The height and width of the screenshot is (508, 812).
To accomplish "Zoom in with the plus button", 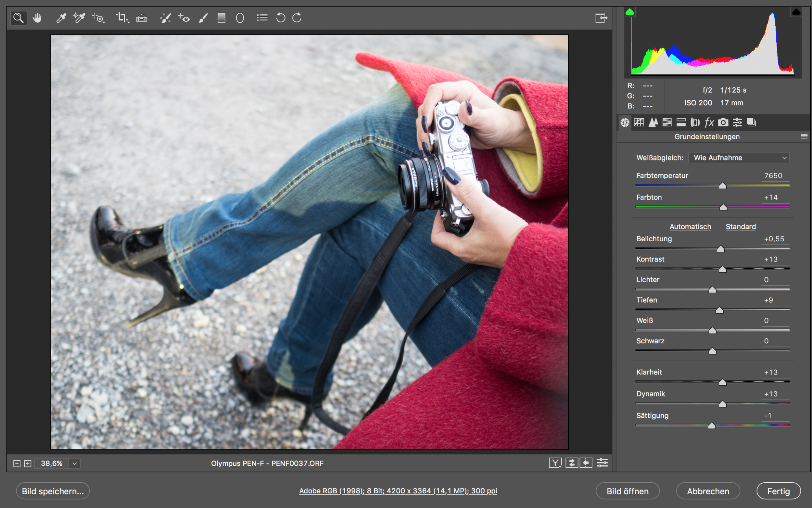I will pos(28,464).
